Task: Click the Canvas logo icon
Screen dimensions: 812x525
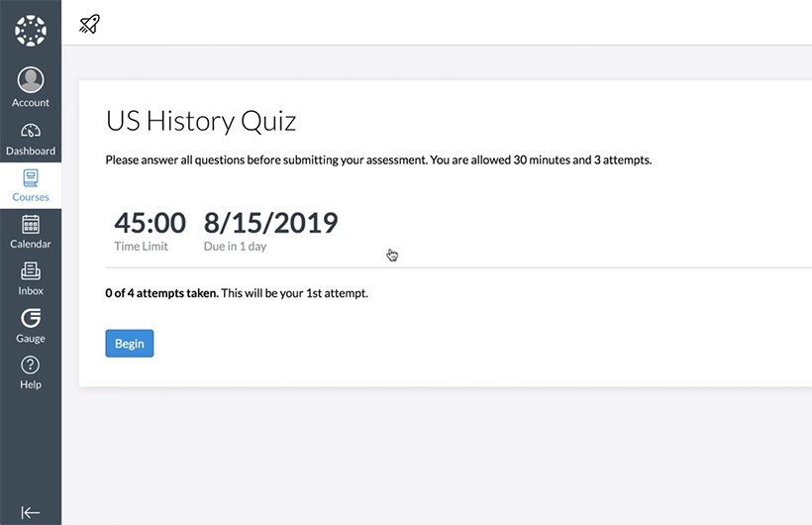Action: pos(31,31)
